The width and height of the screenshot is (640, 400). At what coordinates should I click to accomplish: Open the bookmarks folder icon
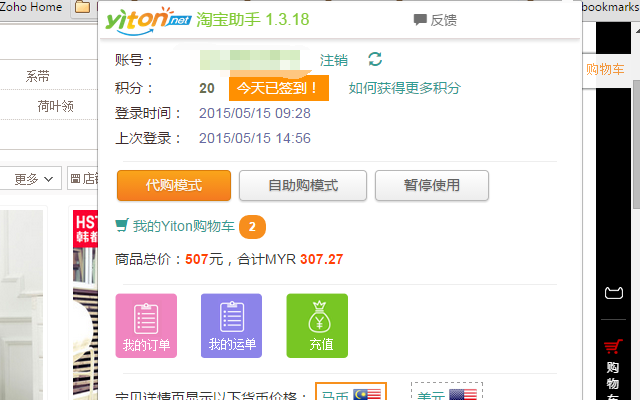click(83, 7)
